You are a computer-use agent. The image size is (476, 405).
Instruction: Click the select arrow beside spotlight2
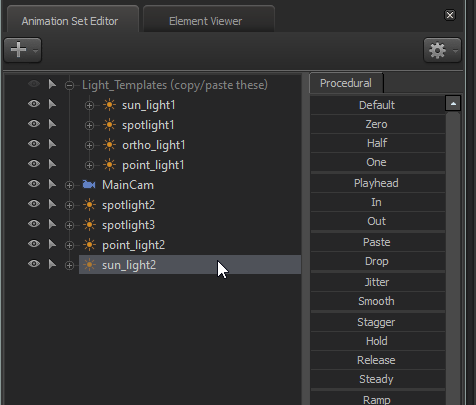pyautogui.click(x=52, y=204)
